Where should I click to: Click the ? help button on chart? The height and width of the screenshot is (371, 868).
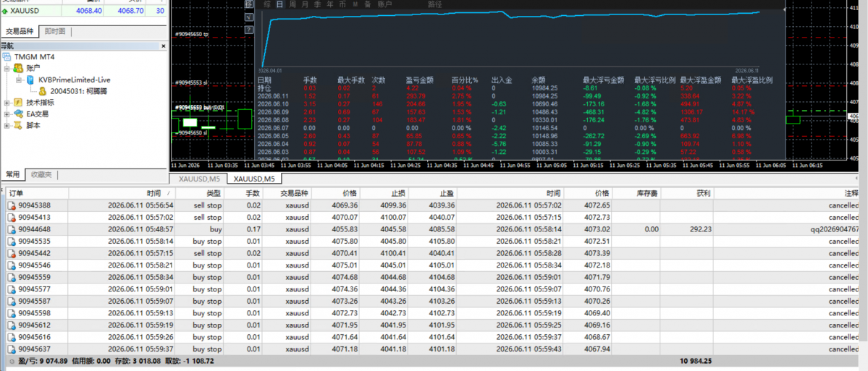click(x=249, y=30)
